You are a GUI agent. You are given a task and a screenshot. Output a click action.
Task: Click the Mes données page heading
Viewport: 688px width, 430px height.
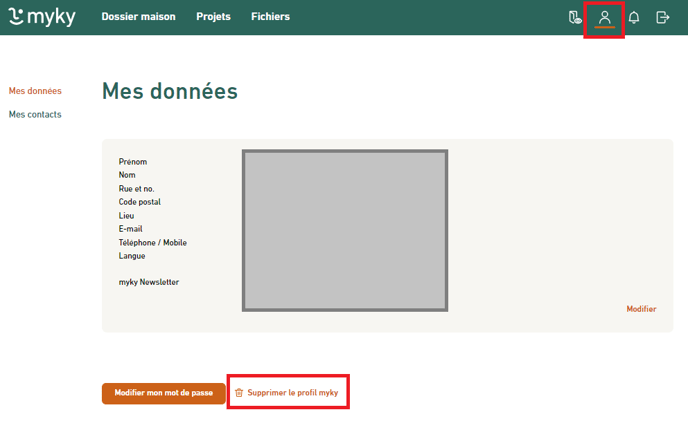[x=170, y=91]
